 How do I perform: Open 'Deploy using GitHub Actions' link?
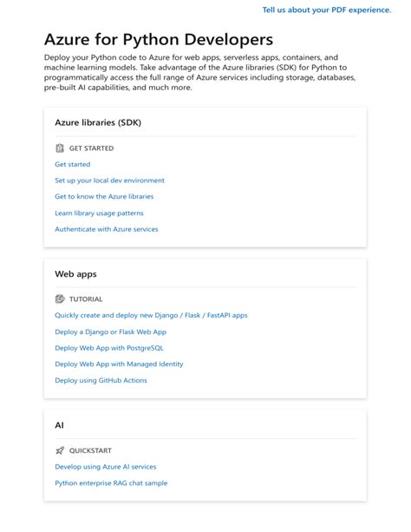[x=101, y=380]
